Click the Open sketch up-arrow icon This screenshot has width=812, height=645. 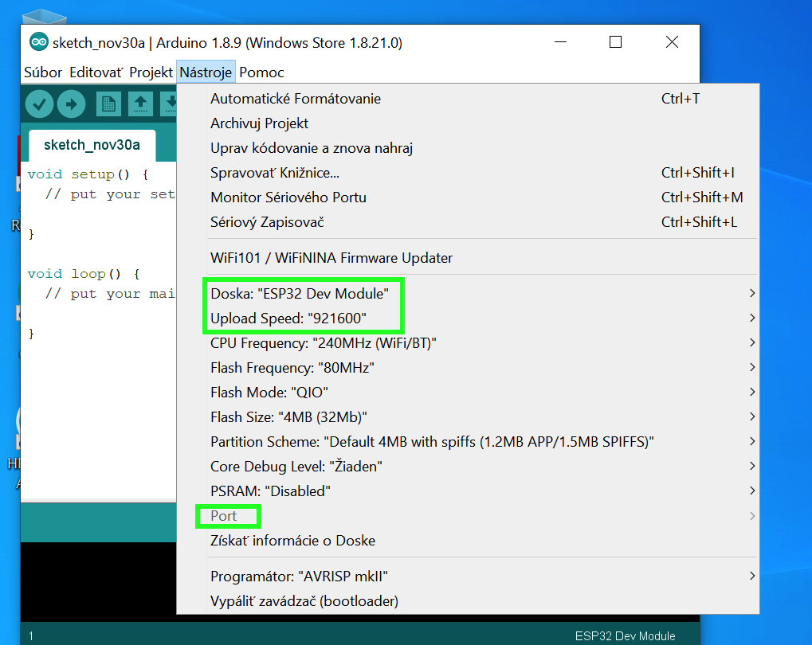pyautogui.click(x=140, y=104)
